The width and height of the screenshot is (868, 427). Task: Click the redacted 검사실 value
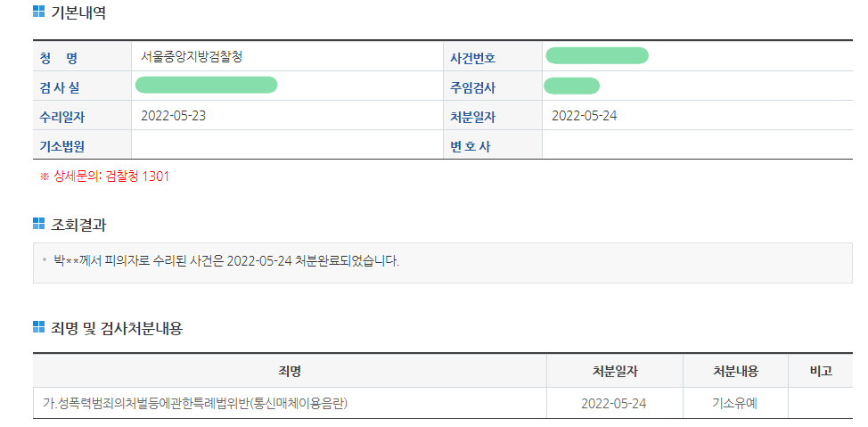(x=206, y=86)
